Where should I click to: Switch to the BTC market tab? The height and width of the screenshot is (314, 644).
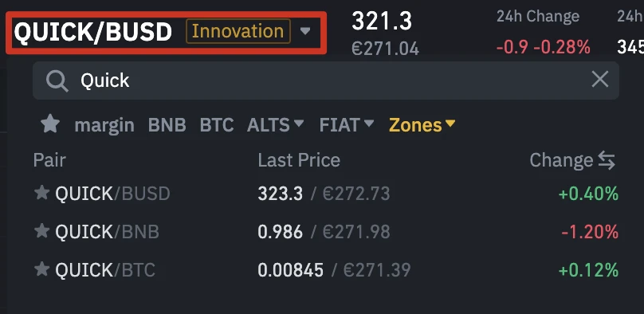tap(217, 125)
